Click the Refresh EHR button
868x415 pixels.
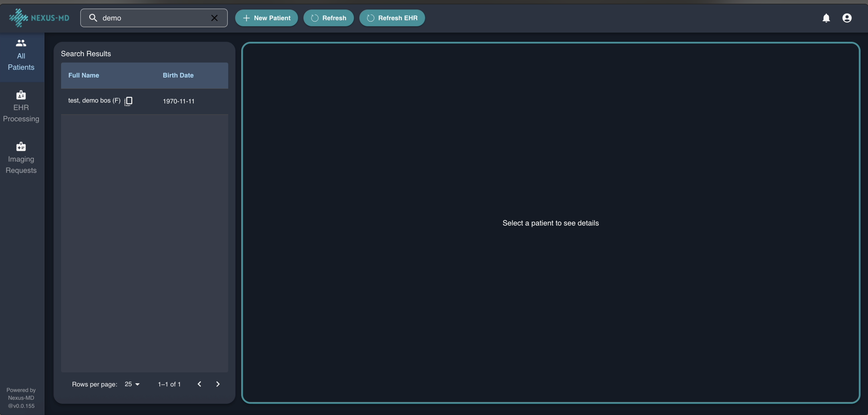391,18
